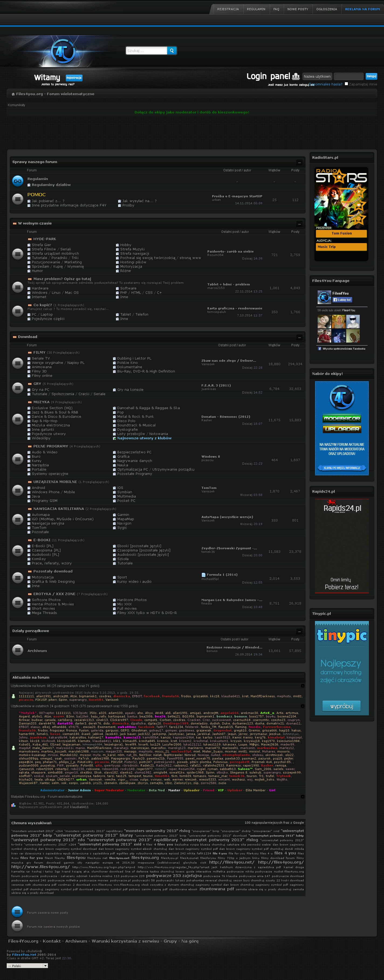Open the REJESTRACJA menu item
Viewport: 384px width, 980px height.
[228, 9]
